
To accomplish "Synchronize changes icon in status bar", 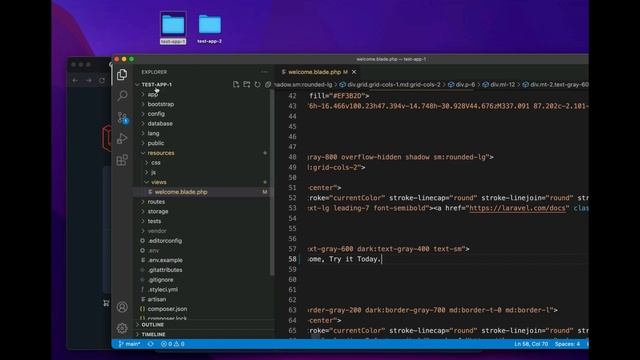I will pos(151,344).
